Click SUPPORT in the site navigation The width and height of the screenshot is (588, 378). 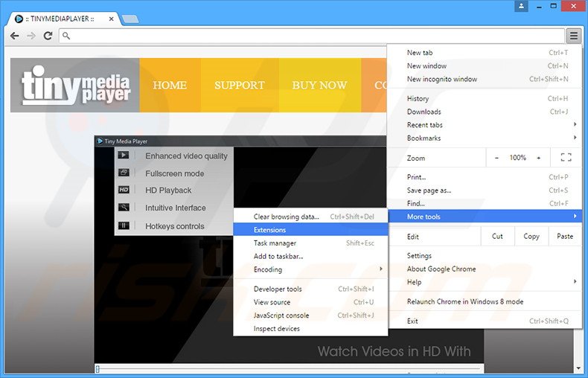240,85
